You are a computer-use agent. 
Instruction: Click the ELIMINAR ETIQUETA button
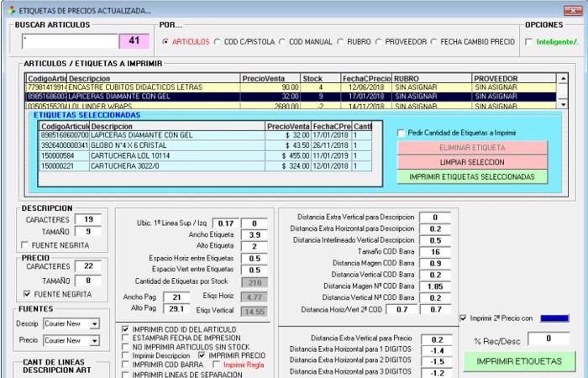tap(471, 147)
